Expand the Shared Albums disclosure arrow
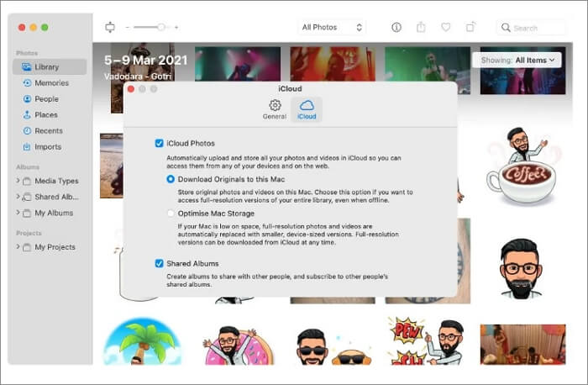588x385 pixels. pyautogui.click(x=18, y=196)
